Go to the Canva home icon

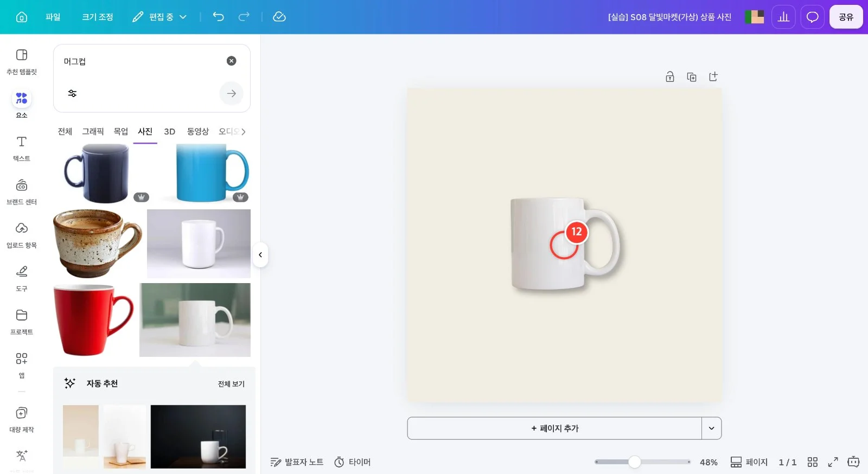(x=22, y=17)
